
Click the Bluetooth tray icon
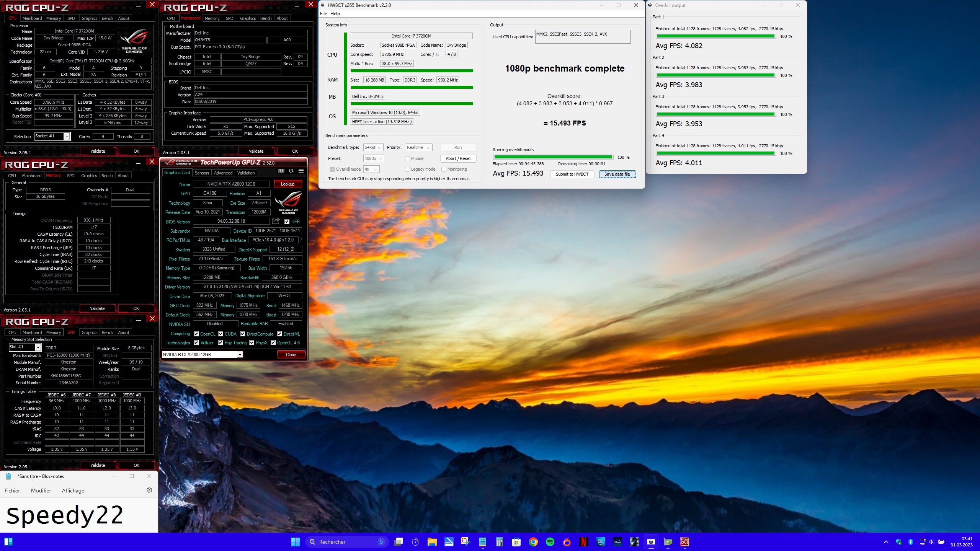911,542
